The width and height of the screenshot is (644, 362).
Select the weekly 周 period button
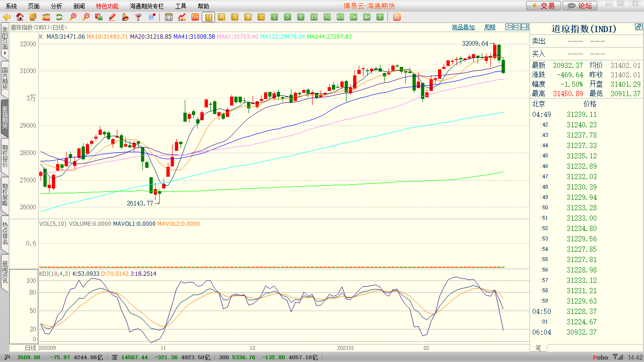tap(222, 17)
